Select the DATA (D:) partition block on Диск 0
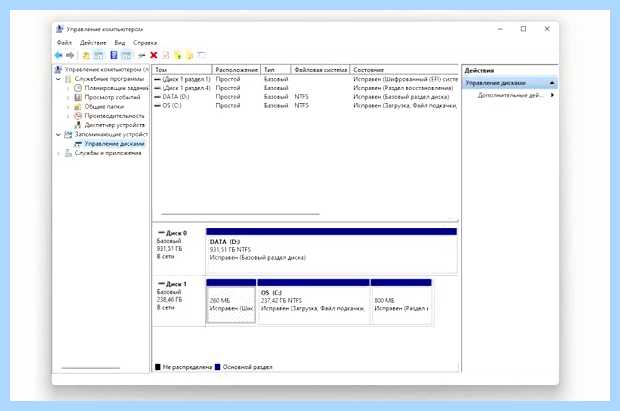 [x=331, y=251]
